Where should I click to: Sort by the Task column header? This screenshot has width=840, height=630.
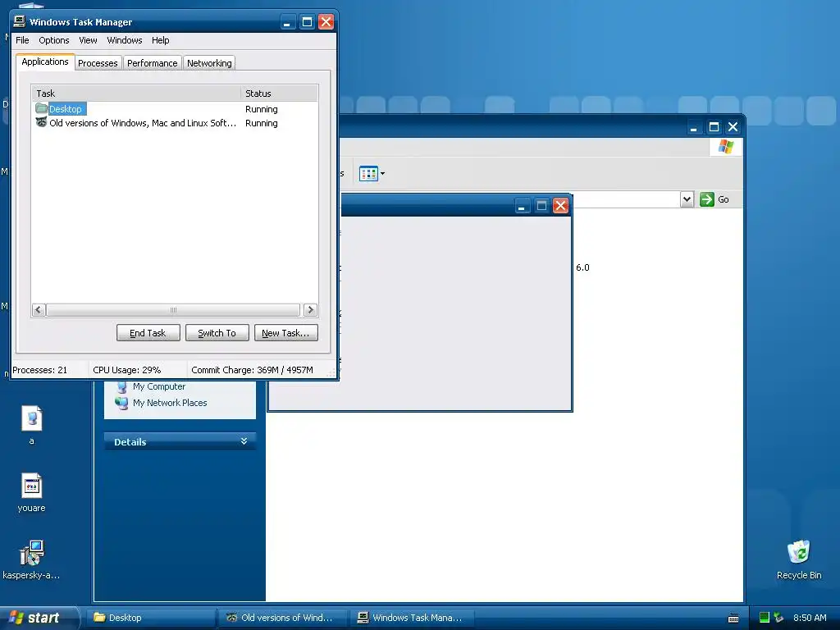(x=136, y=94)
